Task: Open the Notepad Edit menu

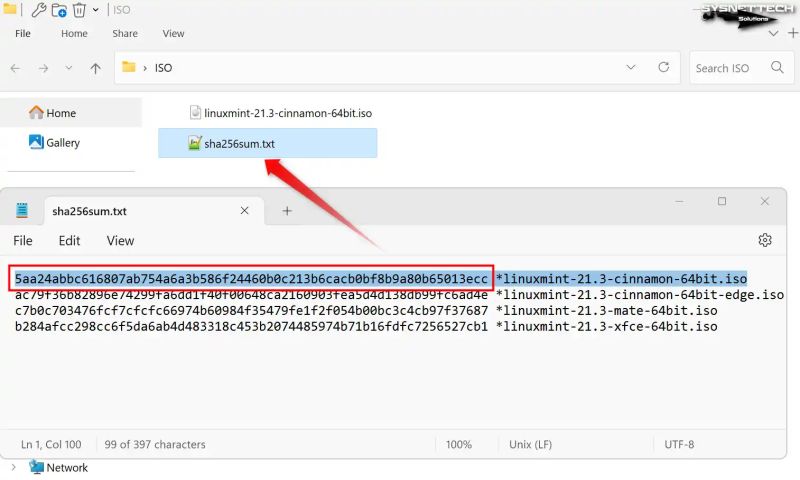Action: click(x=69, y=241)
